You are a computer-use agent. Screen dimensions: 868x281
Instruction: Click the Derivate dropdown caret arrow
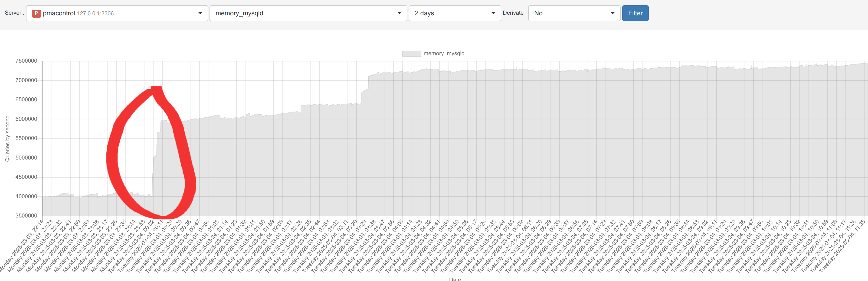tap(612, 13)
